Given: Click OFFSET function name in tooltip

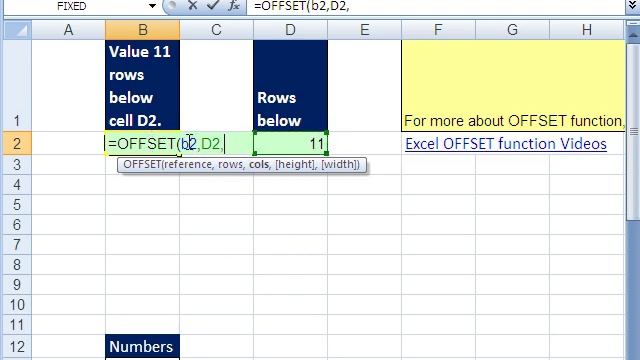Looking at the screenshot, I should coord(142,164).
